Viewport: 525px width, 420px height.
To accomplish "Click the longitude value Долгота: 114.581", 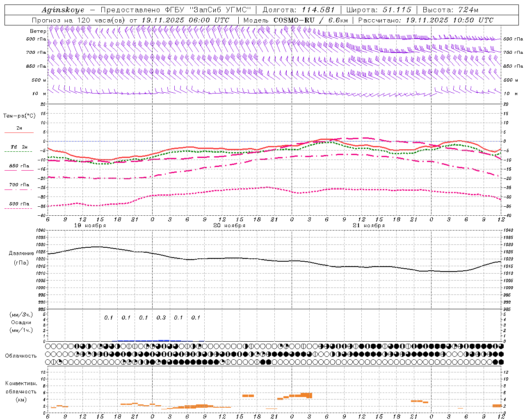I will pyautogui.click(x=299, y=10).
